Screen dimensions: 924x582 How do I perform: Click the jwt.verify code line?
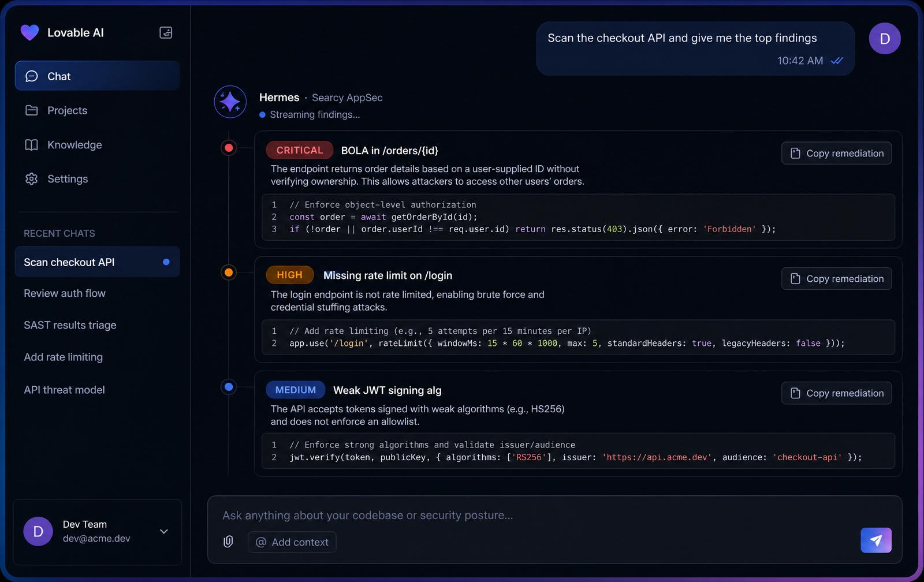576,457
